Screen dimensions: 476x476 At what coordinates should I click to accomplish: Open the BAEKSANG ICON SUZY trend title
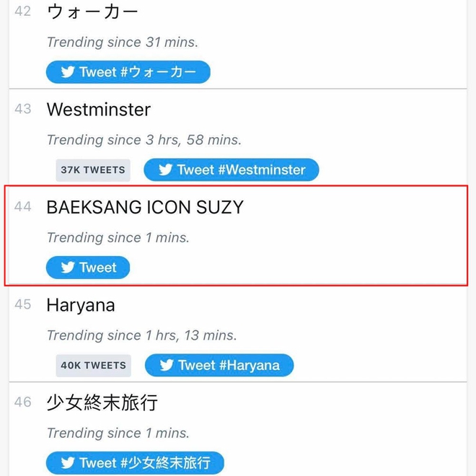coord(145,207)
